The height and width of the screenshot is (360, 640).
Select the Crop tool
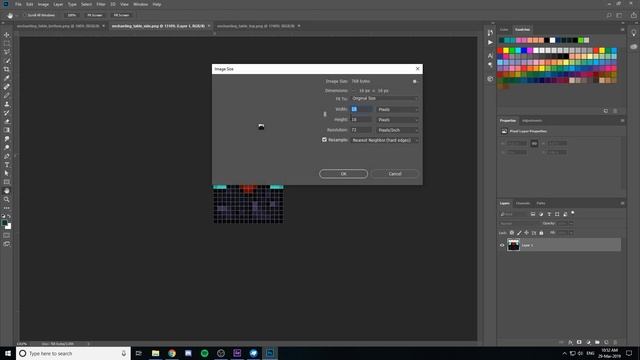[7, 69]
